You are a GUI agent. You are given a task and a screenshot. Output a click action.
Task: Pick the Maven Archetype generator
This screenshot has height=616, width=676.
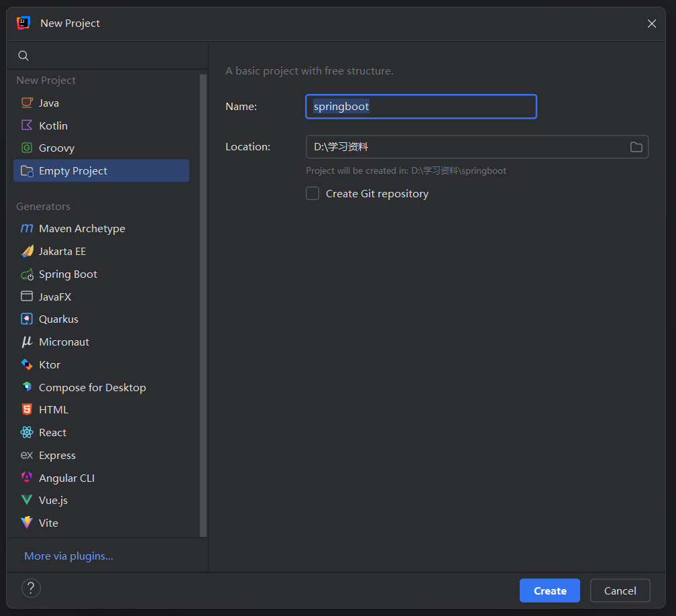(101, 228)
